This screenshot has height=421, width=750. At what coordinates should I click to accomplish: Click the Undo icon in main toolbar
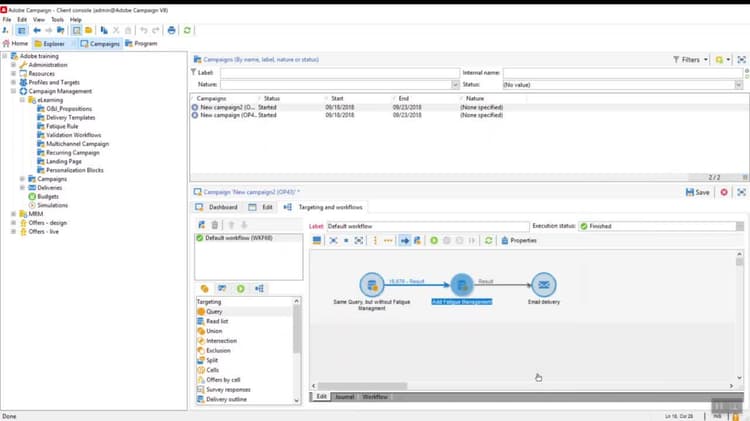click(143, 30)
